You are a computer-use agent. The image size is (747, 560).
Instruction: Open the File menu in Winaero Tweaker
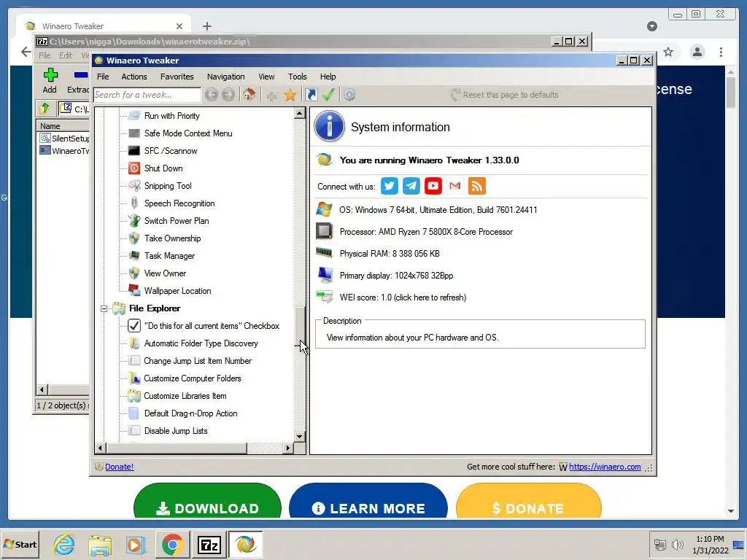103,77
